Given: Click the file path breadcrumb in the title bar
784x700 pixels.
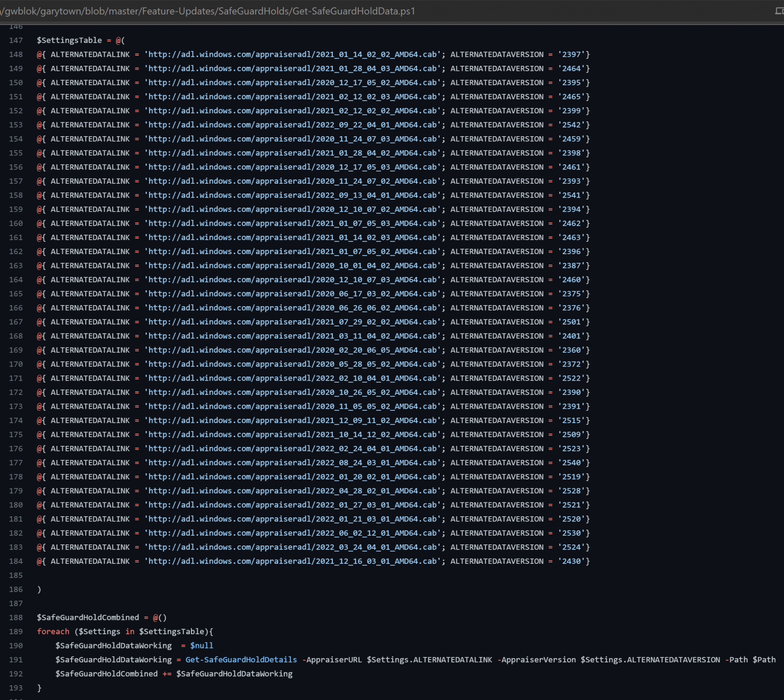Looking at the screenshot, I should coord(153,11).
